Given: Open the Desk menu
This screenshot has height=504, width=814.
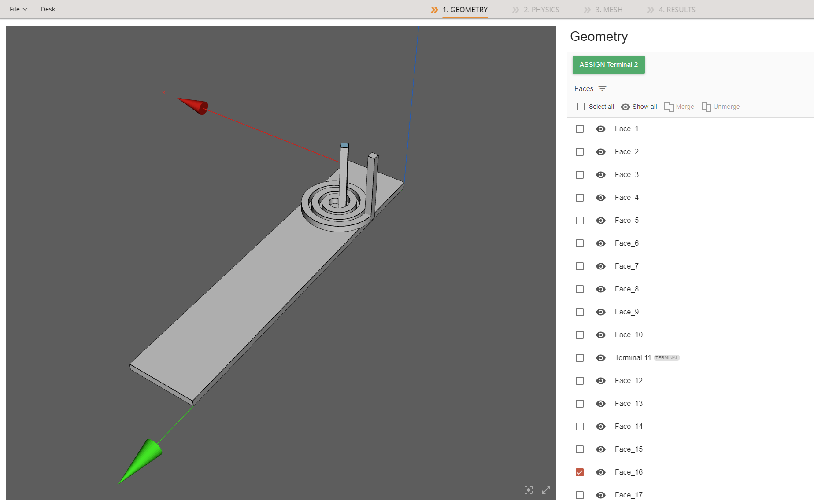Looking at the screenshot, I should (48, 9).
